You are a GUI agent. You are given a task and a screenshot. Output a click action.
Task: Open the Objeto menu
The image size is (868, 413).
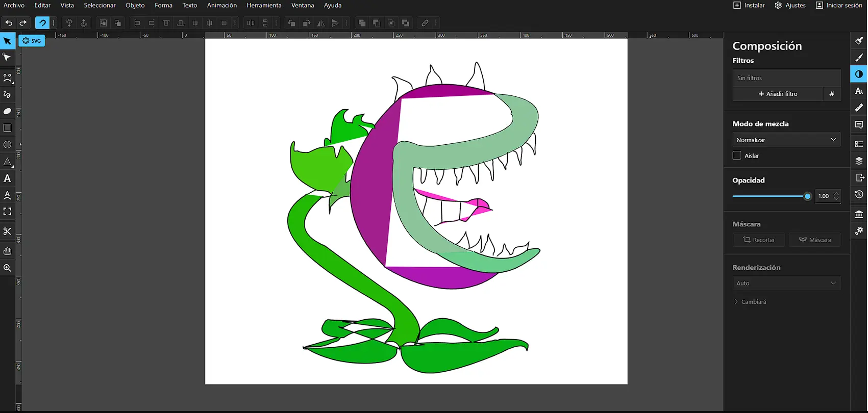click(x=135, y=5)
